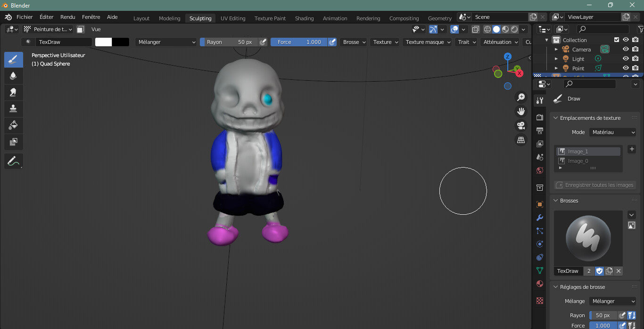Open the World properties icon
644x329 pixels.
[x=540, y=170]
